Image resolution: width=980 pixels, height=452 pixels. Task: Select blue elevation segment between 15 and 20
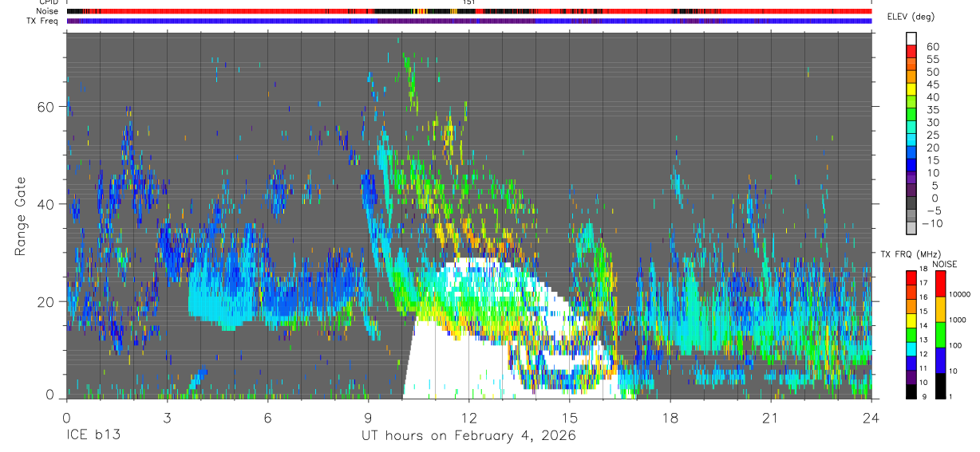point(911,152)
